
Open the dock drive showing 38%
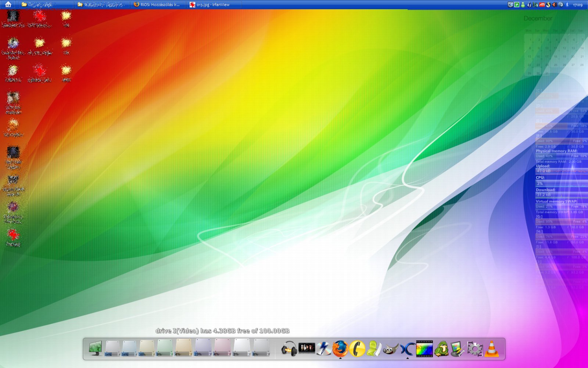click(147, 348)
